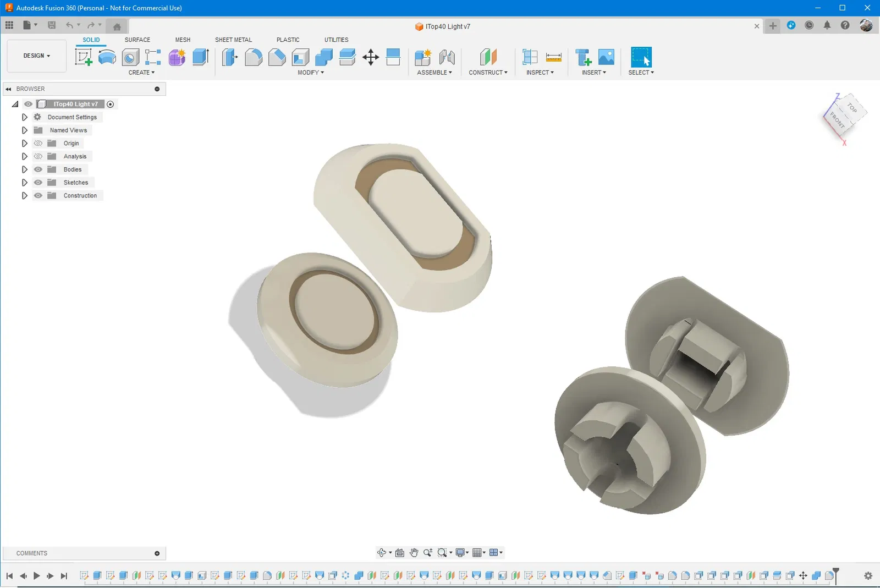
Task: Click the Joint icon in Assemble
Action: (x=447, y=57)
